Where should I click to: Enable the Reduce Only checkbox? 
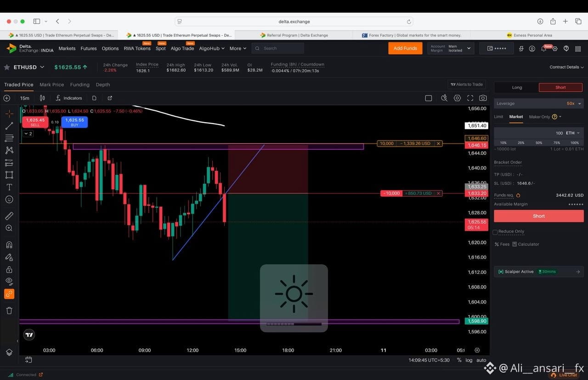click(495, 232)
